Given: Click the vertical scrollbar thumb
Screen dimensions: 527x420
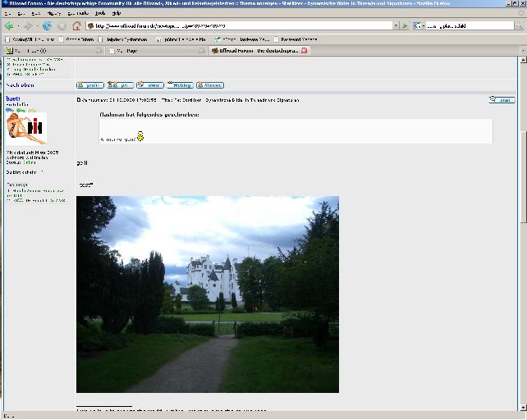Looking at the screenshot, I should click(x=523, y=176).
